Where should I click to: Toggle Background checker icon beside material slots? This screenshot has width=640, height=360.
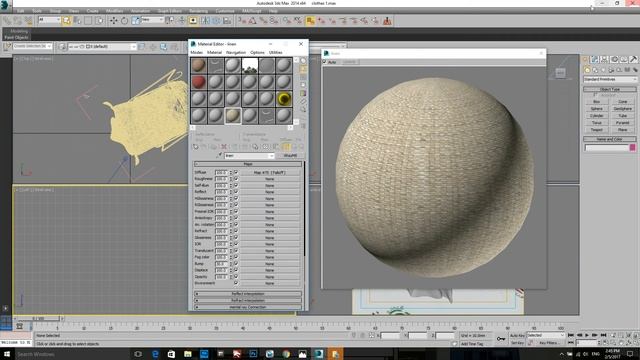point(303,77)
